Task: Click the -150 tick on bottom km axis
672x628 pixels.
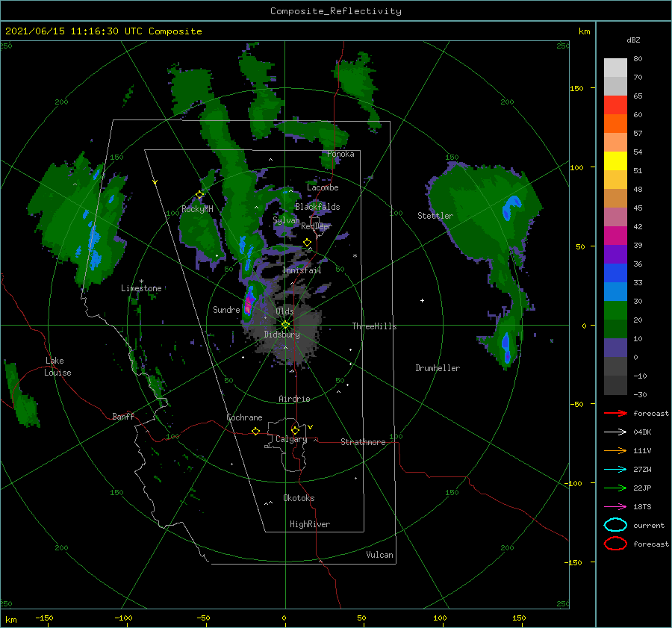Action: [44, 618]
